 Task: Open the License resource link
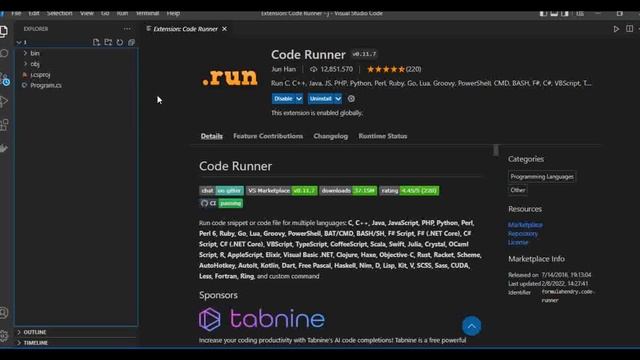click(x=518, y=242)
